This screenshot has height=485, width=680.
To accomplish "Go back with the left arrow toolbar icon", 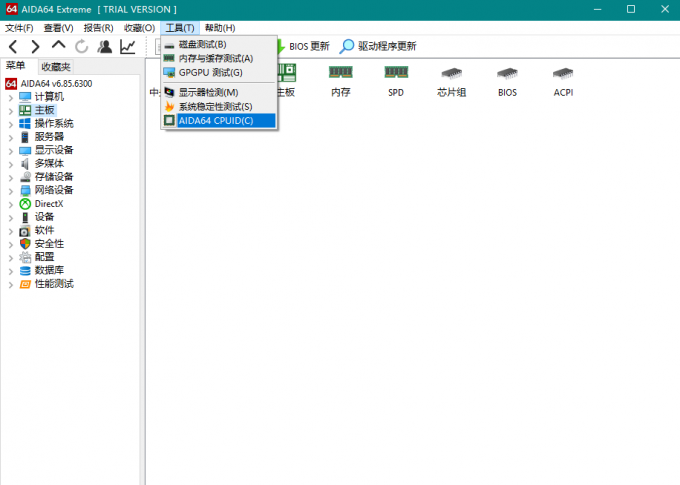I will [13, 46].
